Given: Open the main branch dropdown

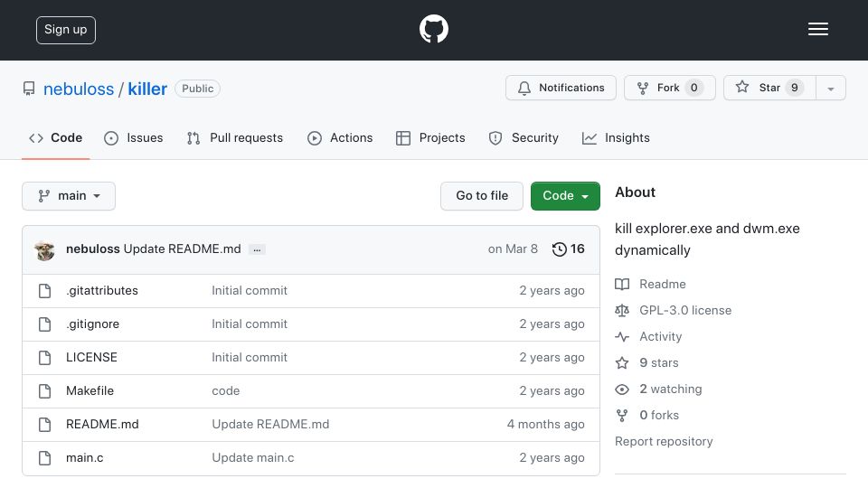Looking at the screenshot, I should pos(69,196).
